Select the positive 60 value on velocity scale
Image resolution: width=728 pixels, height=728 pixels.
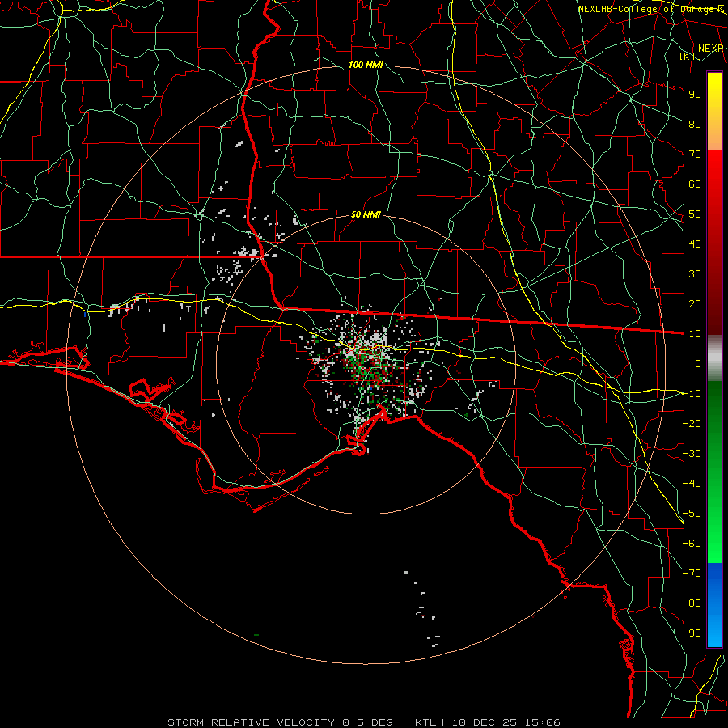click(x=695, y=184)
